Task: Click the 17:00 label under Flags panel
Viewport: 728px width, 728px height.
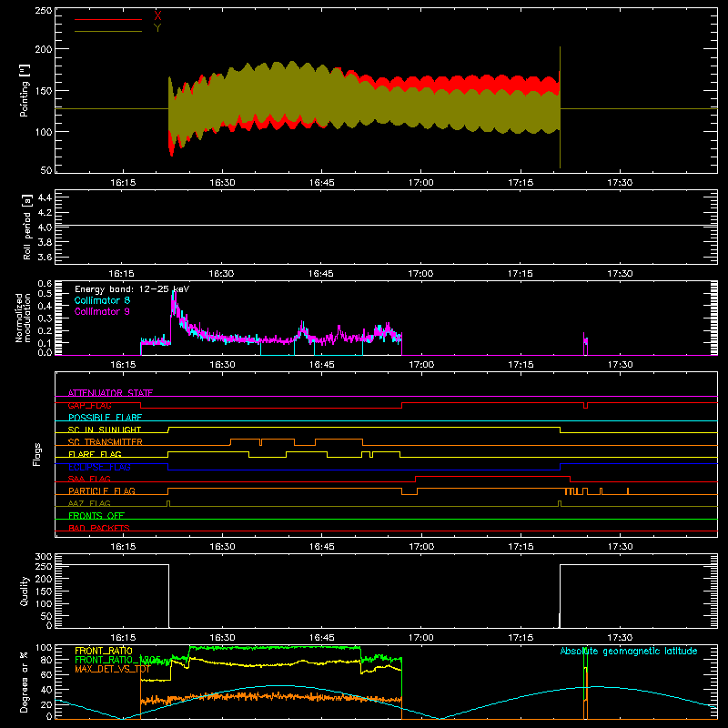Action: 420,547
